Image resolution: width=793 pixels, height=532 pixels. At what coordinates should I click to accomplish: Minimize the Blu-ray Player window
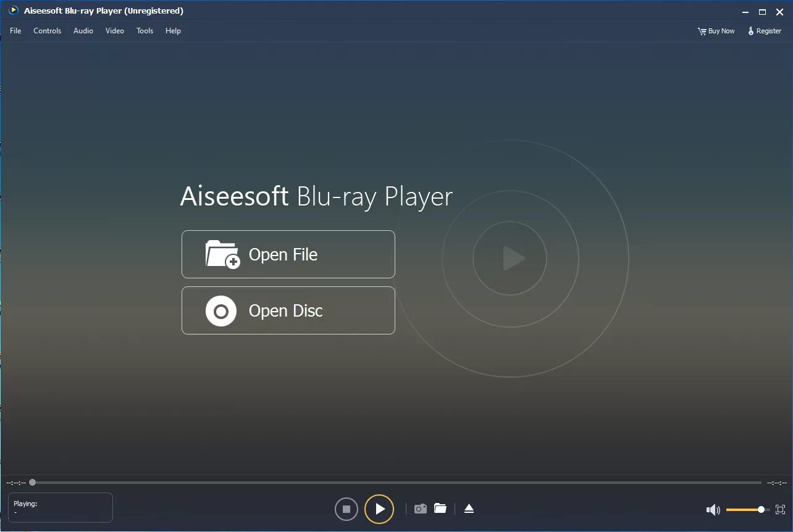[744, 12]
